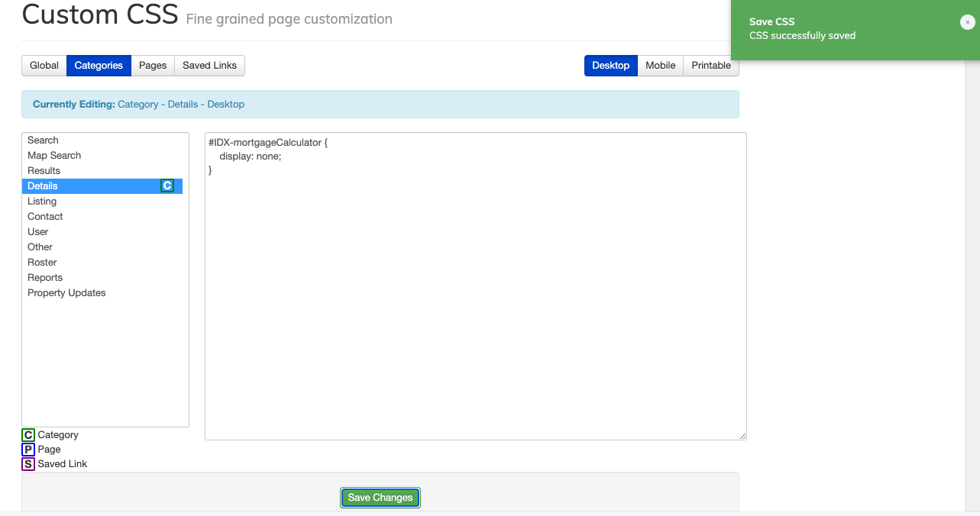Click the Category legend icon
Screen dimensions: 980x516
[x=27, y=434]
